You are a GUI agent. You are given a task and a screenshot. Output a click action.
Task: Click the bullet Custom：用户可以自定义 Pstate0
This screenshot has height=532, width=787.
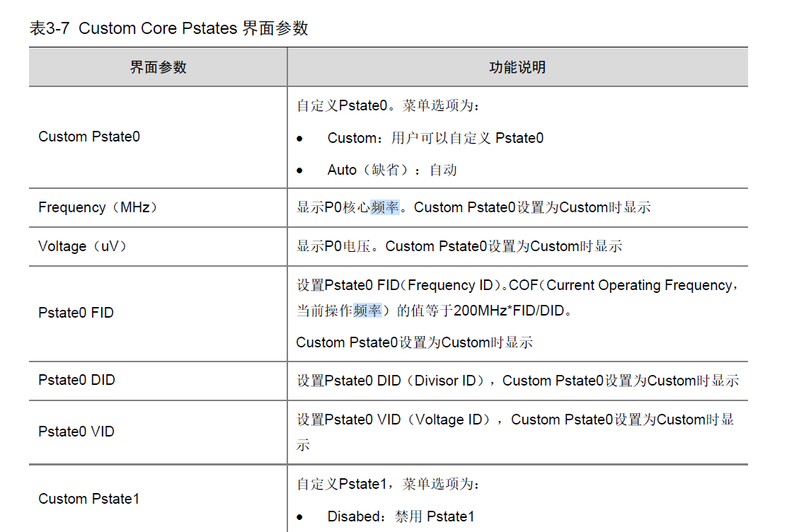point(435,138)
